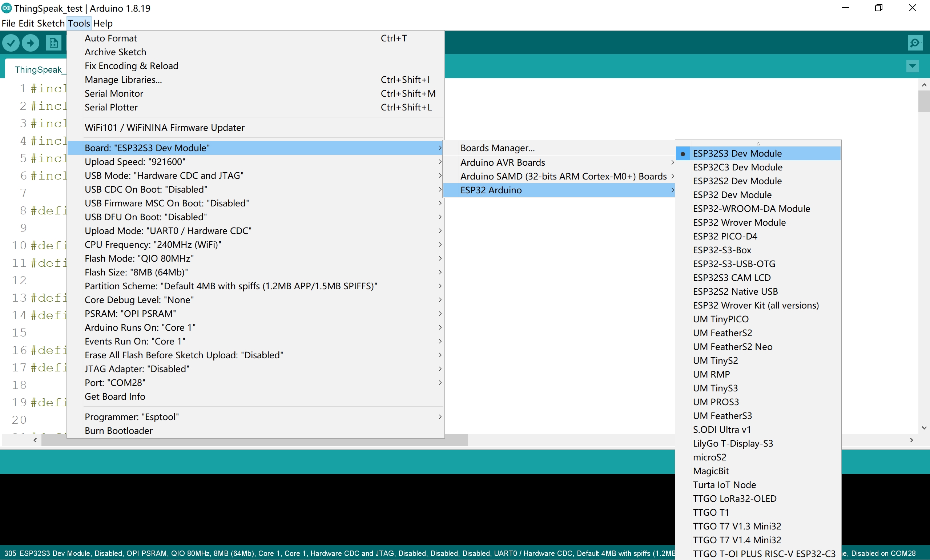Click Auto Format menu entry

pos(255,38)
